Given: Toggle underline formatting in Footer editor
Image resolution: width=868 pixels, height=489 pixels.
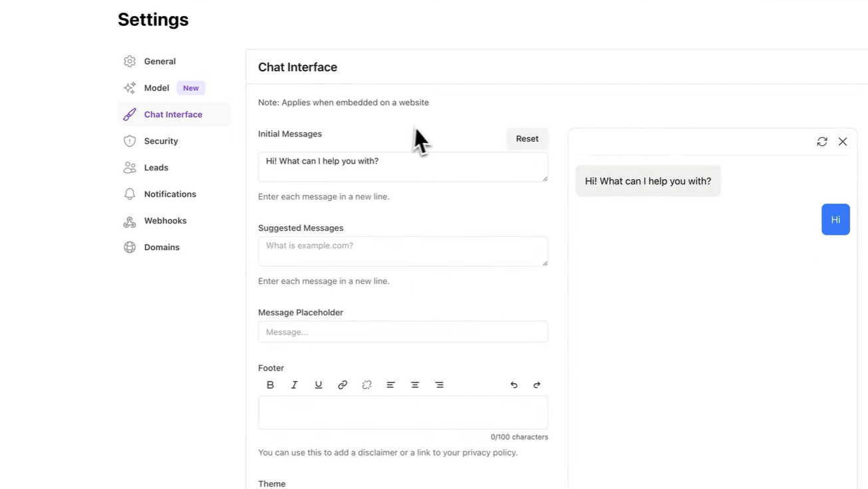Looking at the screenshot, I should (319, 385).
